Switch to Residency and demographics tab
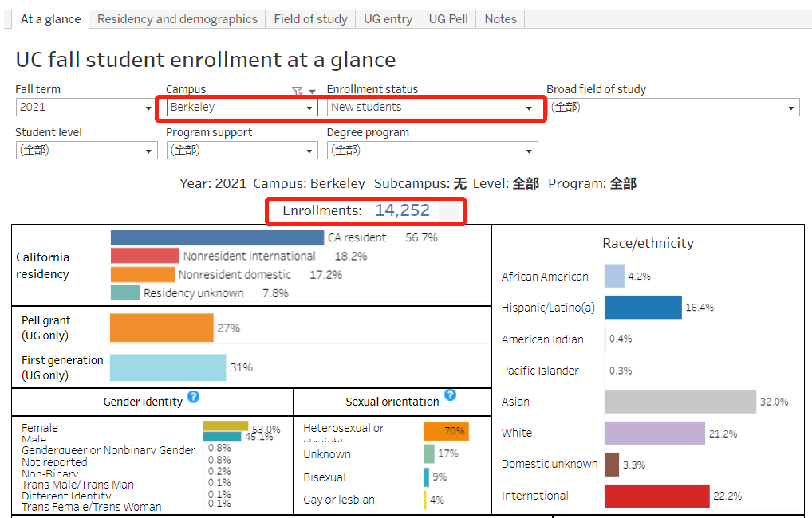This screenshot has width=812, height=518. click(x=177, y=19)
